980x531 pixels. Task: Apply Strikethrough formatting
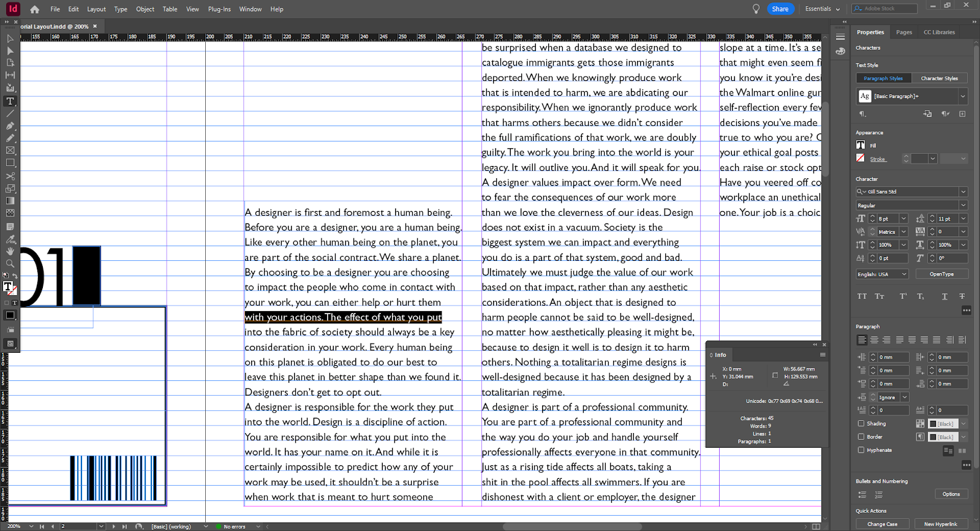click(x=962, y=296)
